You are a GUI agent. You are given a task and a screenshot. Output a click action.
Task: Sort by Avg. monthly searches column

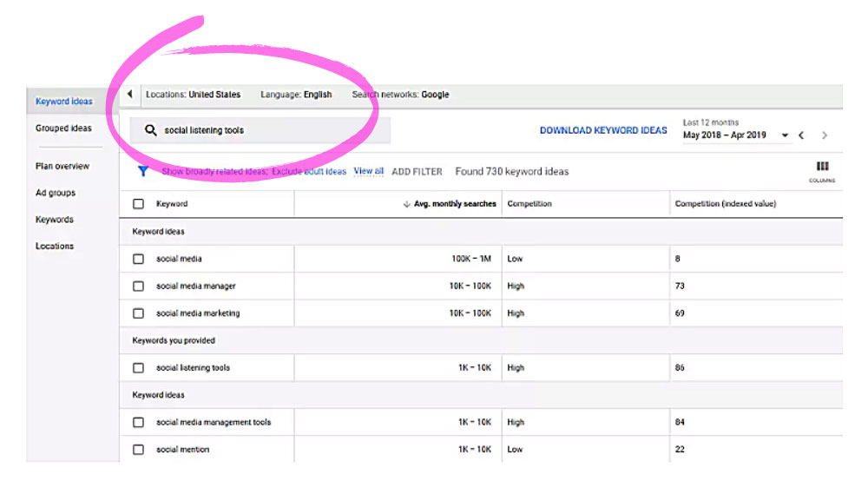click(450, 204)
